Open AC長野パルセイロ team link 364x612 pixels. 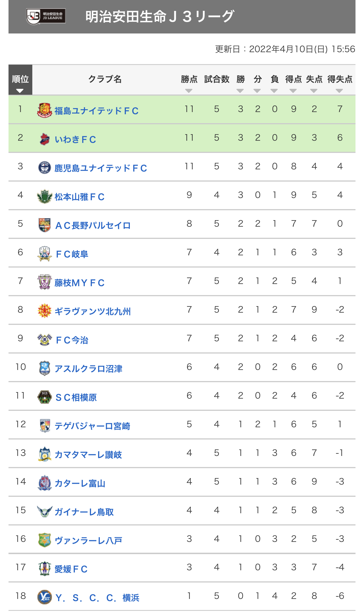pos(93,226)
